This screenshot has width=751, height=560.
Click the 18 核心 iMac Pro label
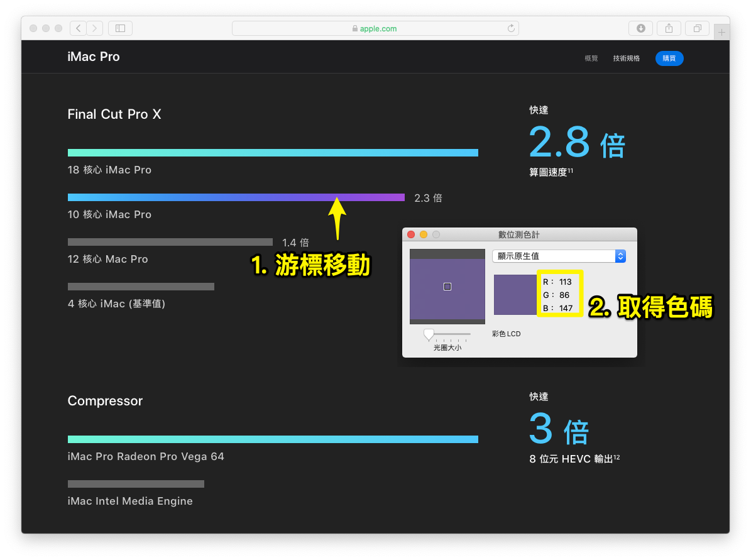[110, 170]
